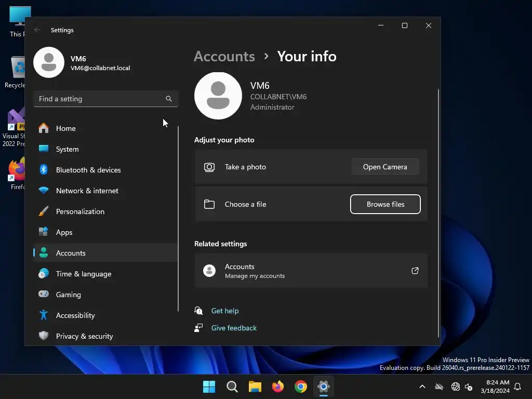Click the external link icon on Accounts row
Image resolution: width=532 pixels, height=399 pixels.
(415, 270)
